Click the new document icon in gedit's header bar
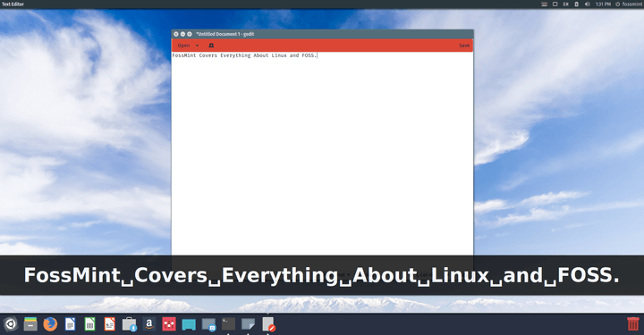Viewport: 644px width, 335px height. [x=211, y=46]
